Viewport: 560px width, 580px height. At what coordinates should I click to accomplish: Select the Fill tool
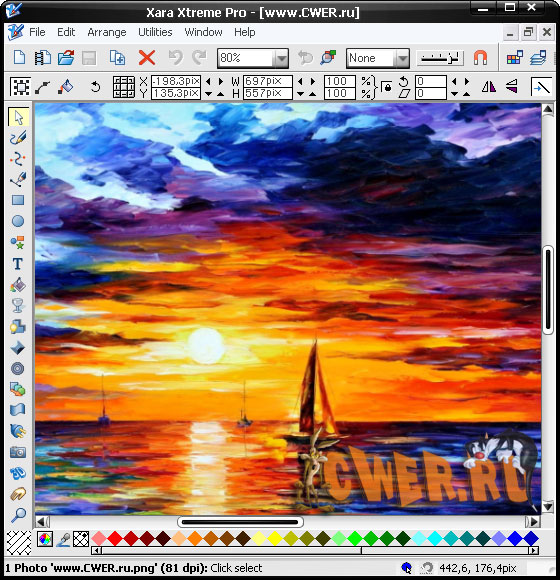click(x=18, y=285)
